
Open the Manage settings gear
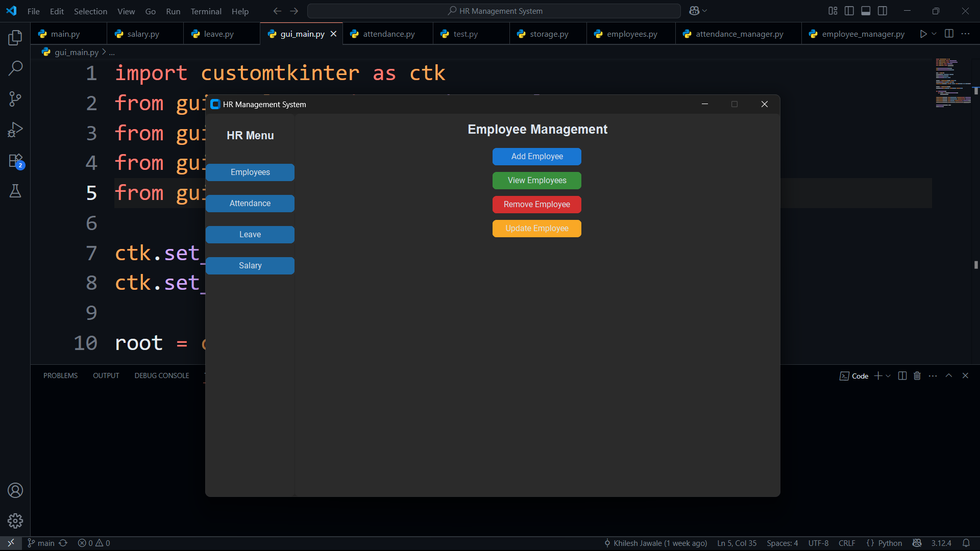pyautogui.click(x=15, y=521)
